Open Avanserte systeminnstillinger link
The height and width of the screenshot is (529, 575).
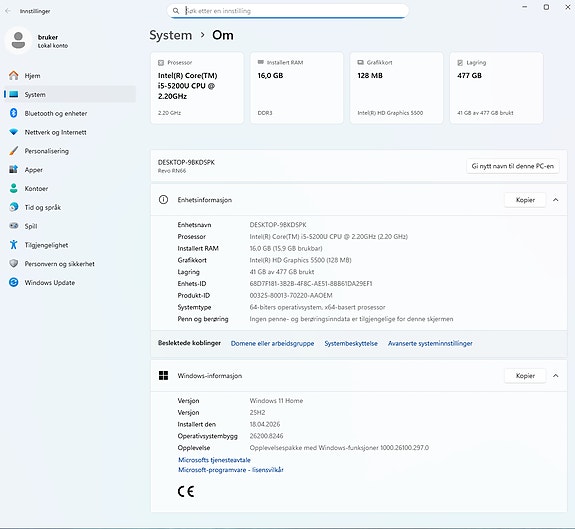[x=430, y=344]
